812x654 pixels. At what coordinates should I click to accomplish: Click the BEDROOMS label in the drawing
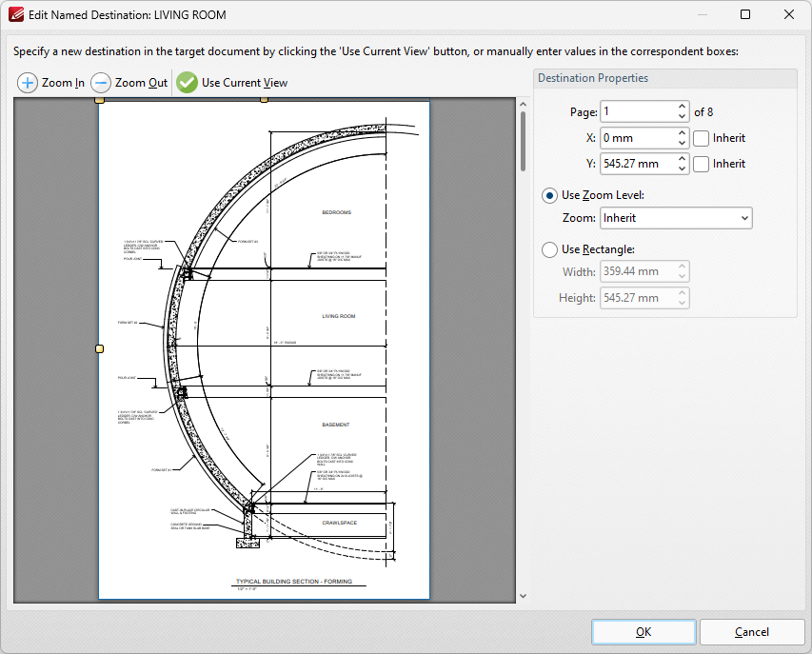point(337,212)
